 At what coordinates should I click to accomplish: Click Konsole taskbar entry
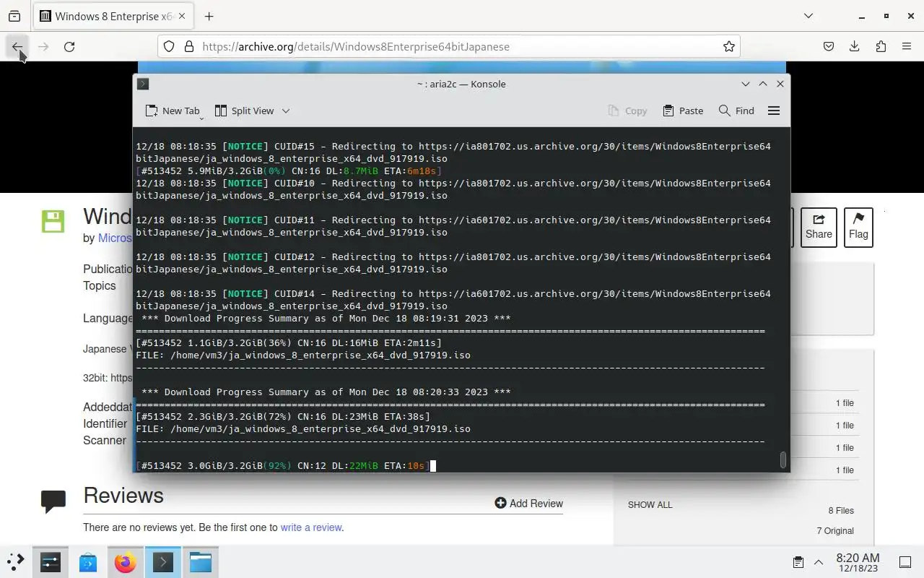(x=163, y=561)
